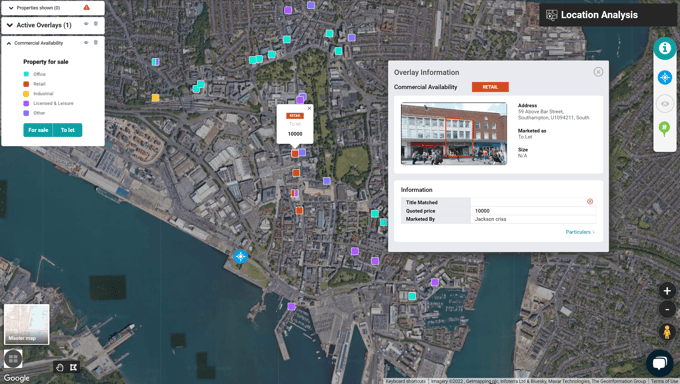This screenshot has width=680, height=384.
Task: Zoom in the map with plus button
Action: (x=667, y=291)
